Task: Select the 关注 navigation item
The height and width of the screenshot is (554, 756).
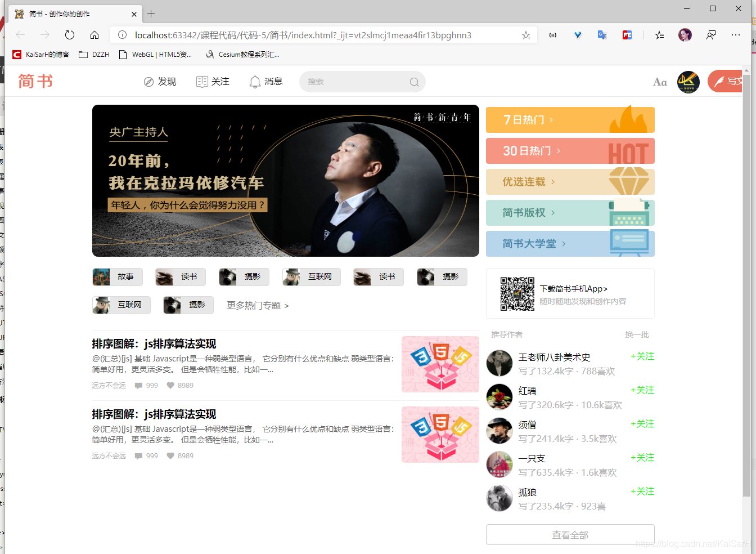Action: 213,82
